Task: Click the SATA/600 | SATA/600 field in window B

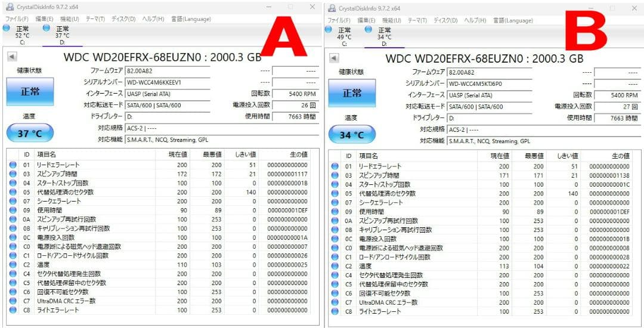Action: pos(490,106)
